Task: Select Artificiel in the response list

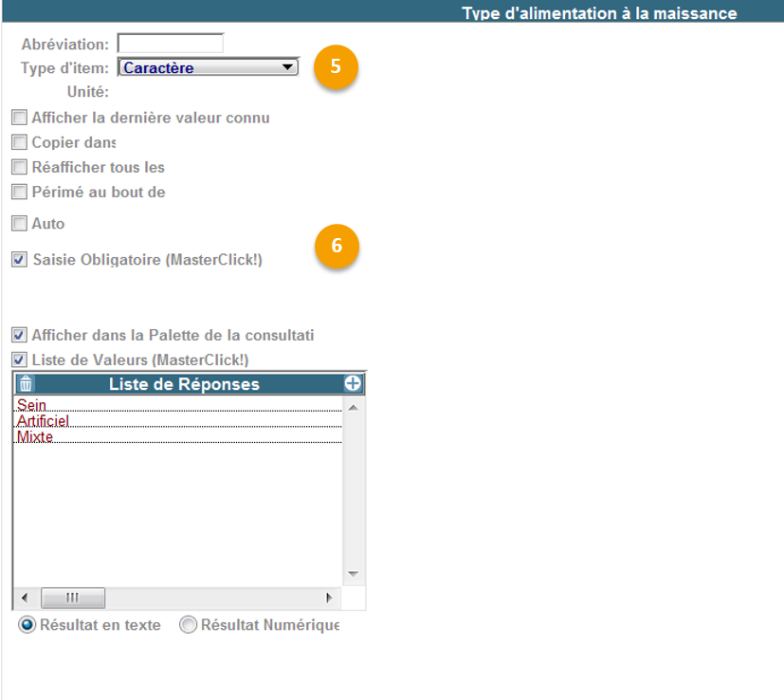Action: [43, 420]
